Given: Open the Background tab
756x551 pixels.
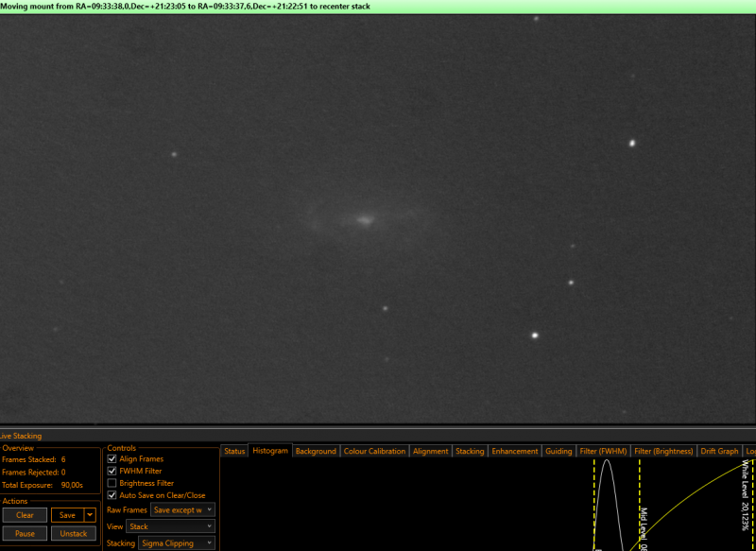Looking at the screenshot, I should (316, 451).
